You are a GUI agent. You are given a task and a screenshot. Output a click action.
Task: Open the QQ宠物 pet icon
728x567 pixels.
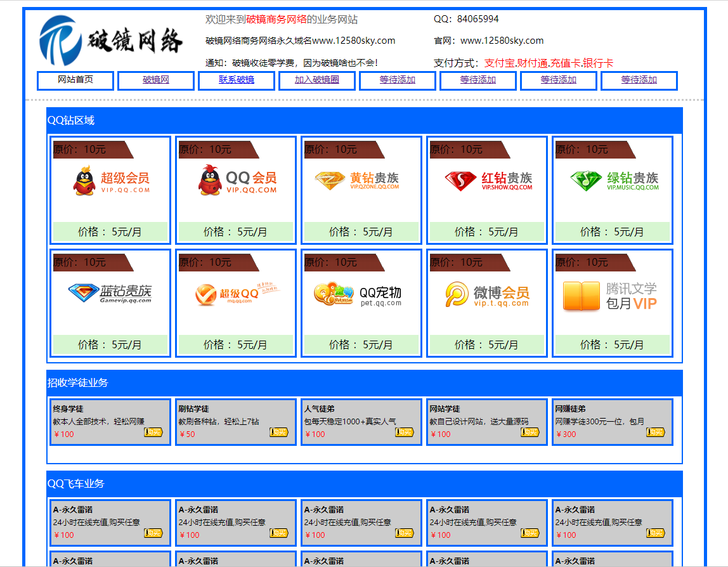(361, 293)
